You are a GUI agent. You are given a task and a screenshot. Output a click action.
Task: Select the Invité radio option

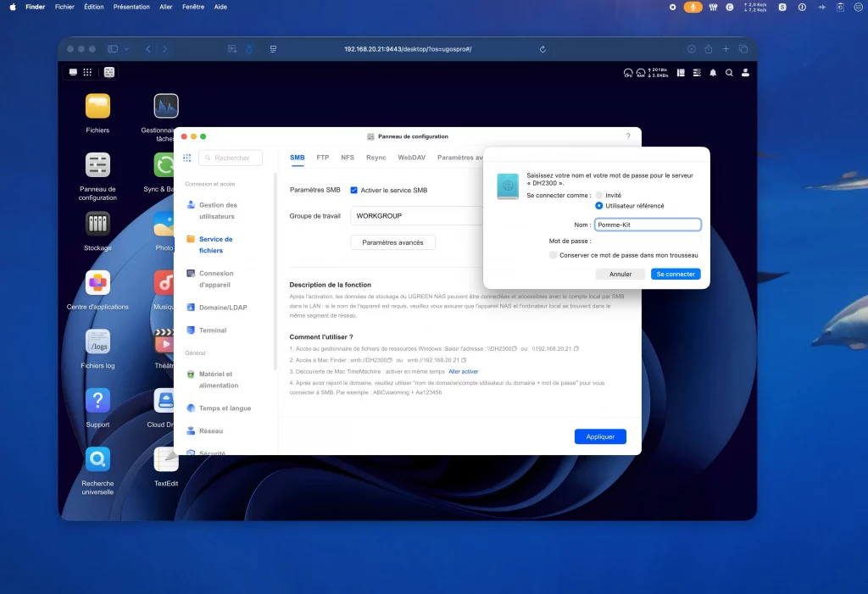[599, 195]
